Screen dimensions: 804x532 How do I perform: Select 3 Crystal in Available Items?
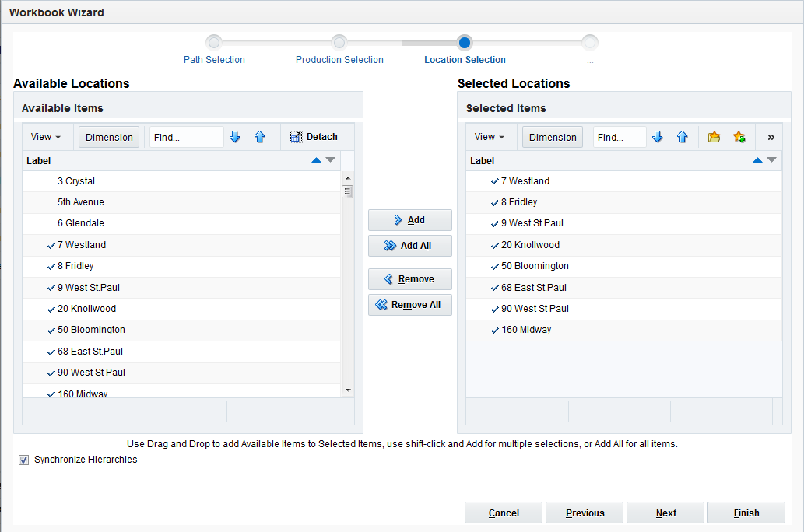click(181, 181)
